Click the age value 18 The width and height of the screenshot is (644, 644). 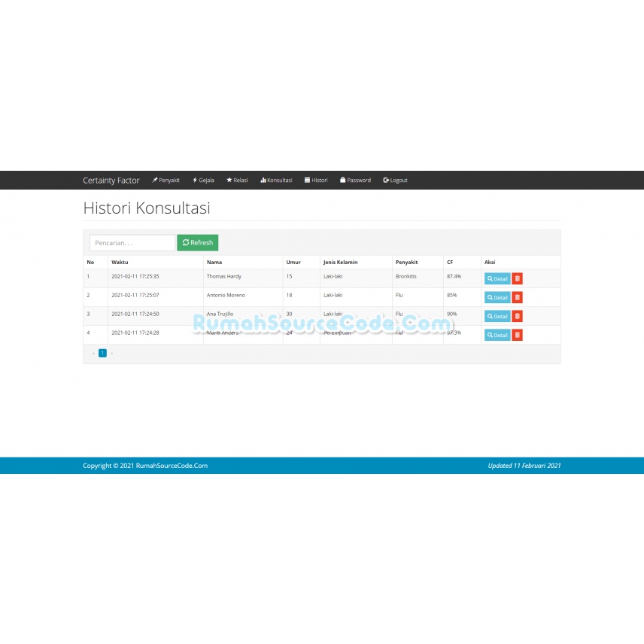289,296
